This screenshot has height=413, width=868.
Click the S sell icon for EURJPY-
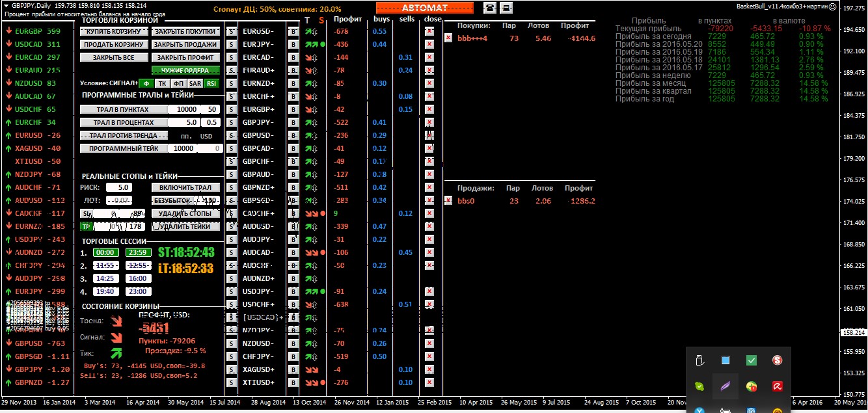(231, 44)
